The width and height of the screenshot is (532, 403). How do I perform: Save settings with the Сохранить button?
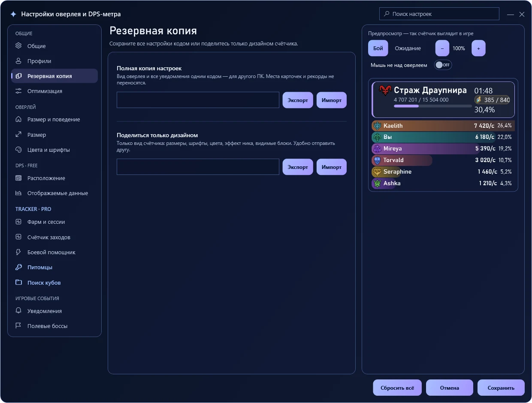501,388
